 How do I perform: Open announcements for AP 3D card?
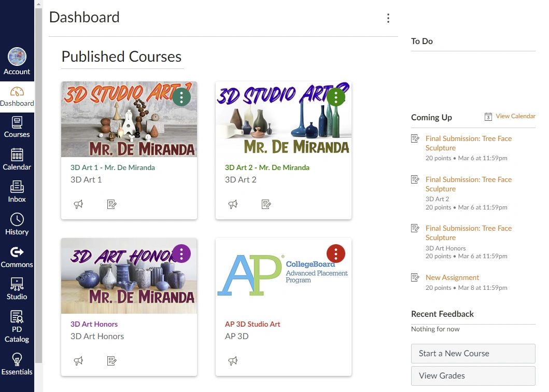(x=233, y=361)
